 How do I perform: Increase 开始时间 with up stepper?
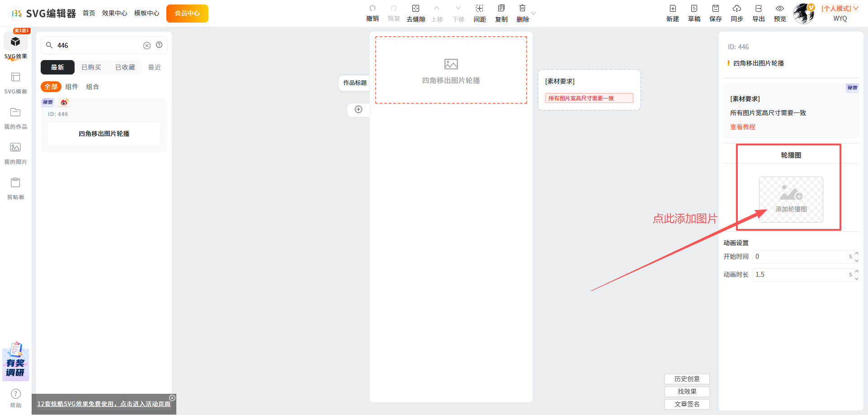coord(856,253)
